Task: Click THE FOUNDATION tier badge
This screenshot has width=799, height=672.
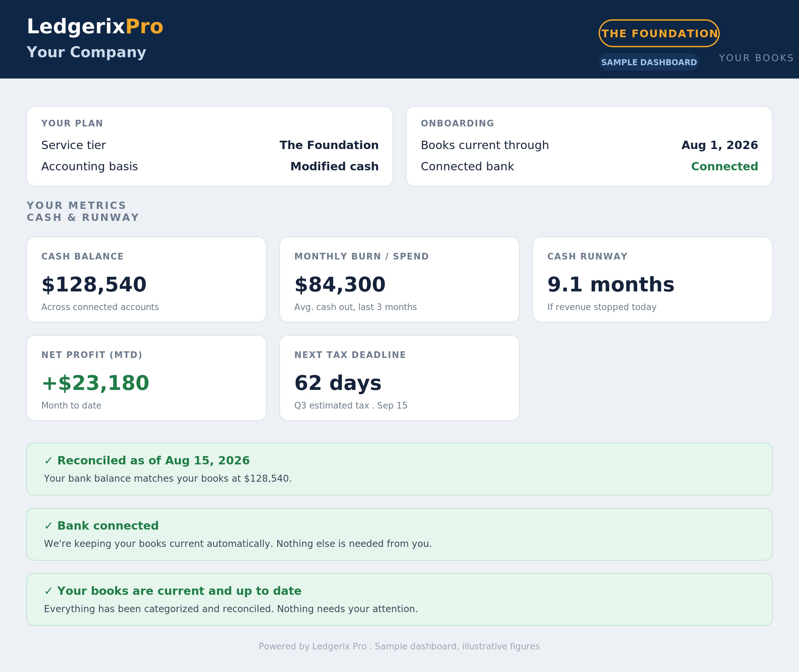Action: coord(659,34)
